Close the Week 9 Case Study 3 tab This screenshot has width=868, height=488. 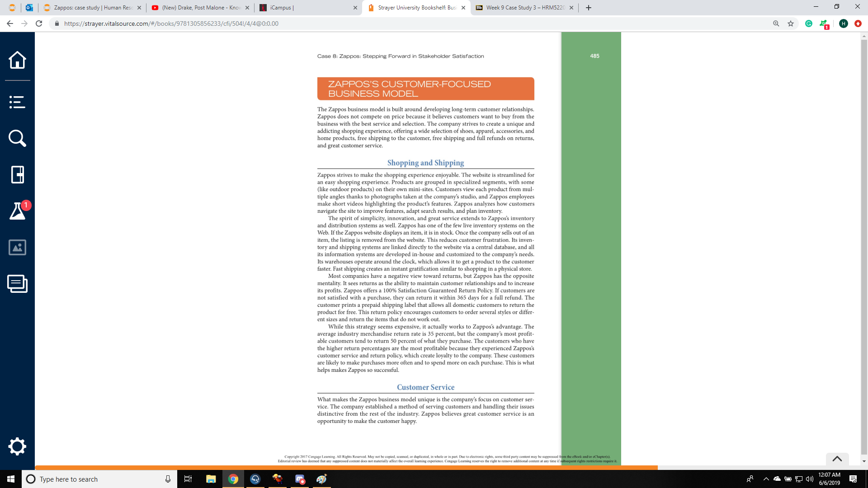point(571,8)
